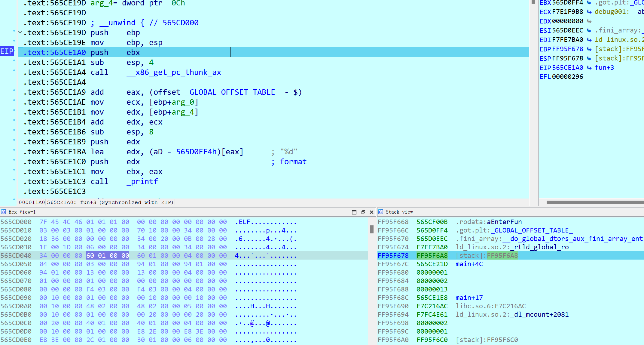Follow the _printf call target
This screenshot has height=345, width=644.
pos(142,182)
